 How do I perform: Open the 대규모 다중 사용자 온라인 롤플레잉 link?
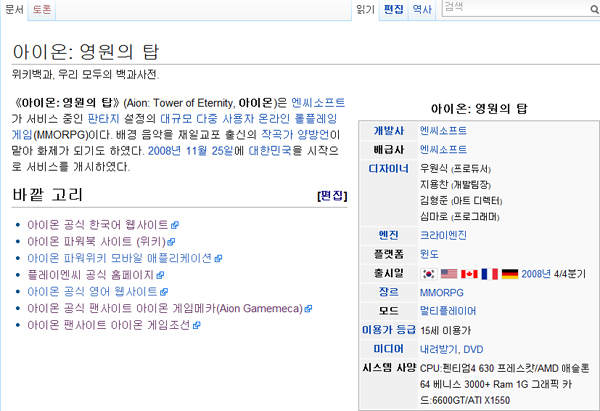click(249, 119)
